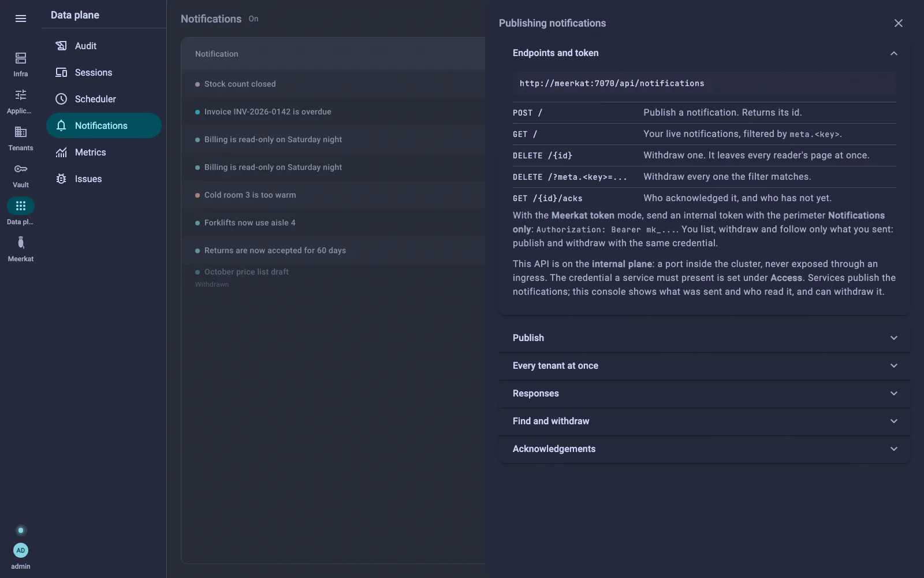Image resolution: width=924 pixels, height=578 pixels.
Task: Expand the Every tenant at once section
Action: [x=704, y=365]
